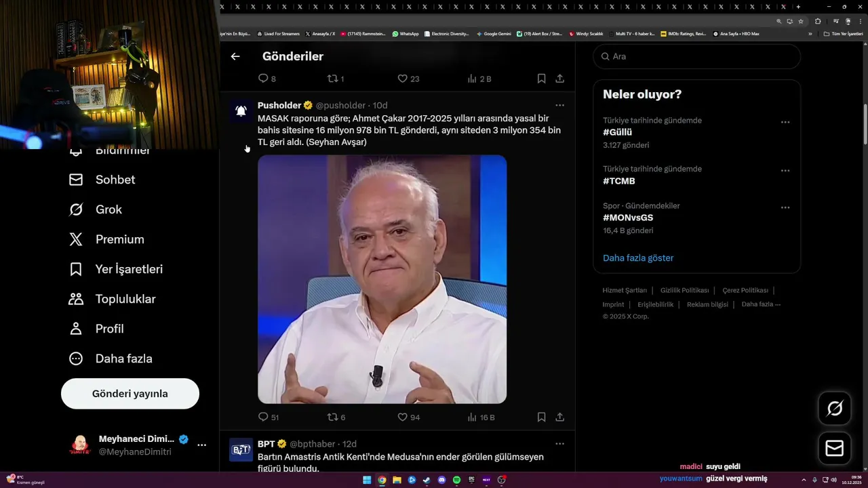This screenshot has height=488, width=868.
Task: Go back using the Gönderiler arrow
Action: [x=235, y=56]
